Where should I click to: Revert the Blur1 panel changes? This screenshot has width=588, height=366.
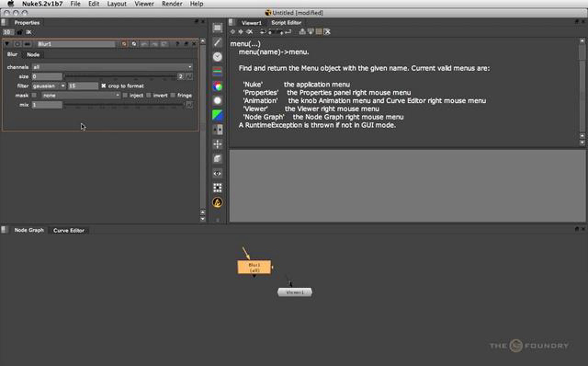[164, 44]
